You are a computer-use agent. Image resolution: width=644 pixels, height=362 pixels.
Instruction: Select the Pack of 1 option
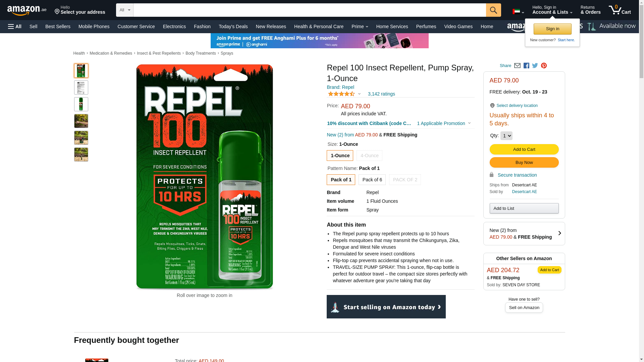341,180
